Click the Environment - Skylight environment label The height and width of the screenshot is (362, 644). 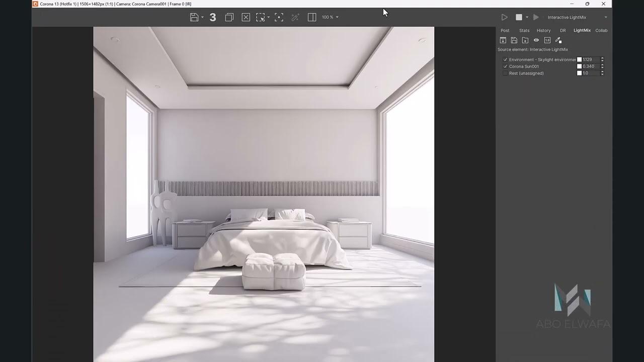[542, 59]
